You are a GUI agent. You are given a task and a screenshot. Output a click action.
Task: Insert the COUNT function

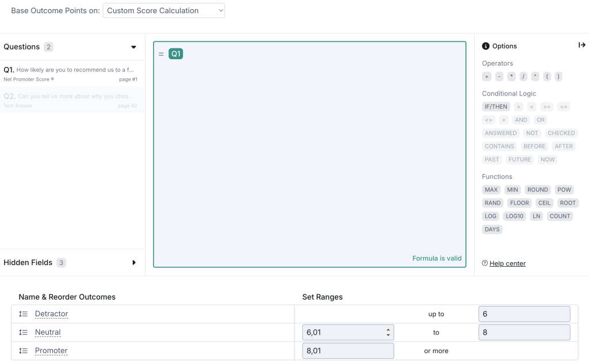(x=560, y=216)
